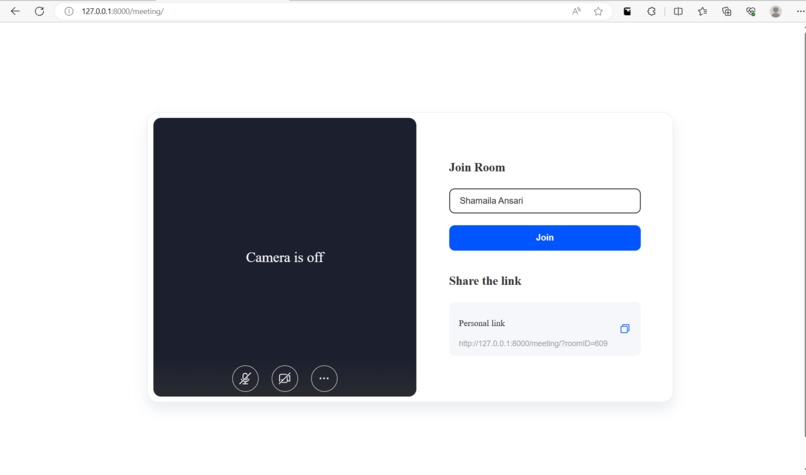The width and height of the screenshot is (806, 475).
Task: Click the address bar URL 127.0.0.1:8000/meeting/
Action: coord(122,11)
